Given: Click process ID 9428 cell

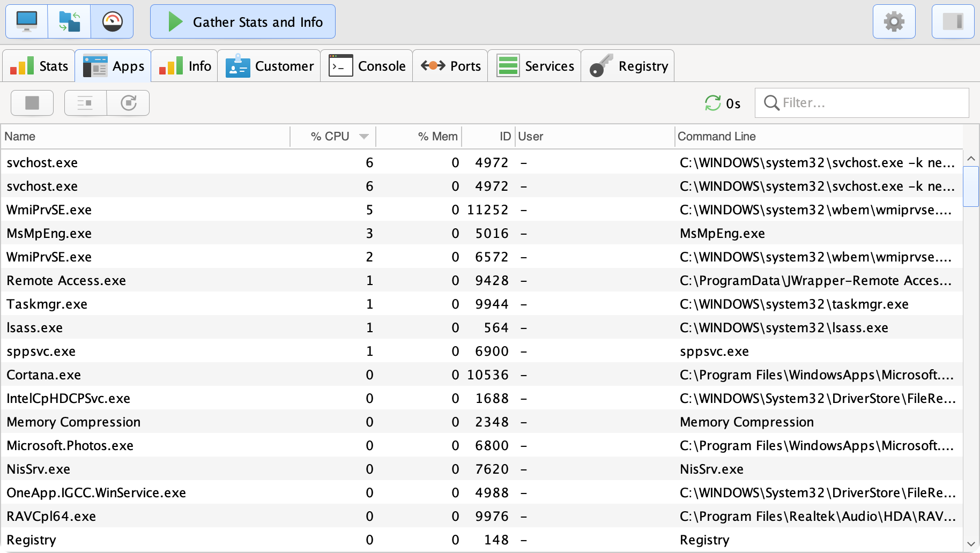Looking at the screenshot, I should (492, 280).
